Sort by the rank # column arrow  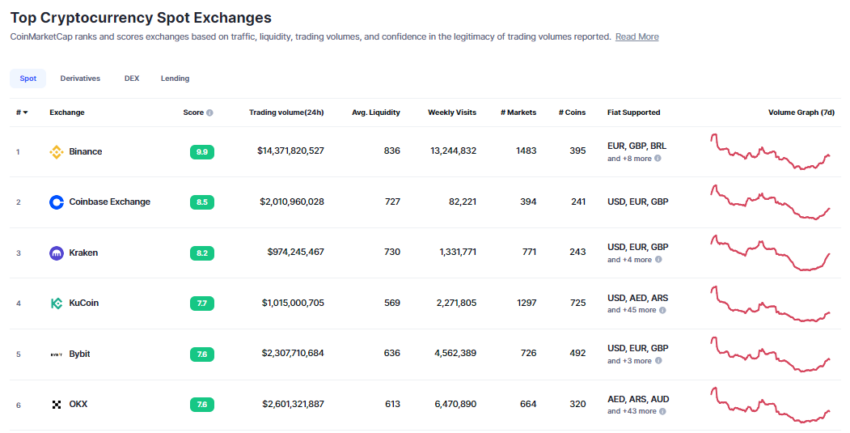(x=25, y=113)
